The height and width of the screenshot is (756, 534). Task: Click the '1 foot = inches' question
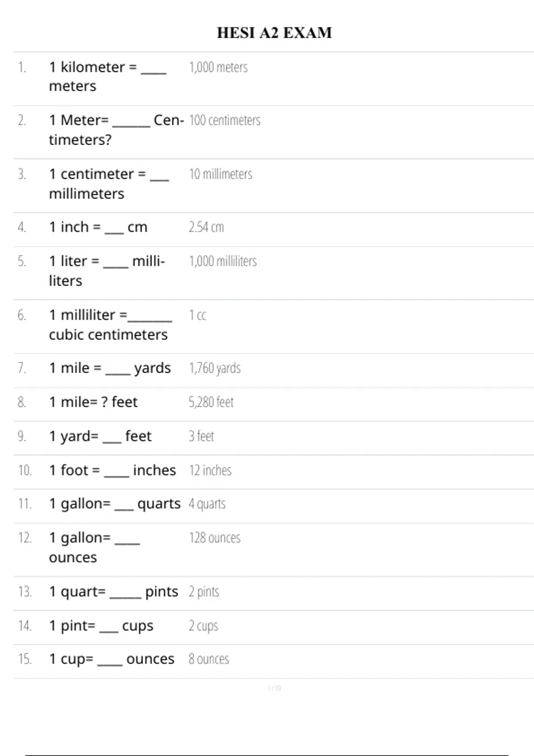[x=113, y=470]
